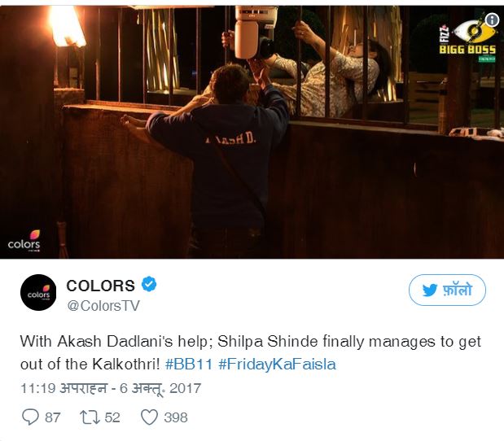The height and width of the screenshot is (441, 504).
Task: Click the tweet text about Akash Dadlani
Action: click(x=251, y=352)
